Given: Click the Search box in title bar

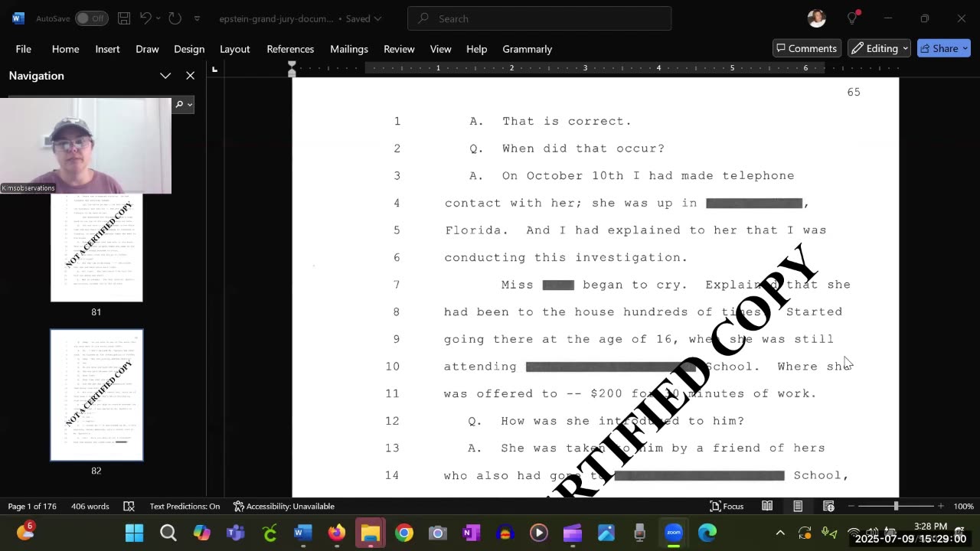Looking at the screenshot, I should click(540, 18).
